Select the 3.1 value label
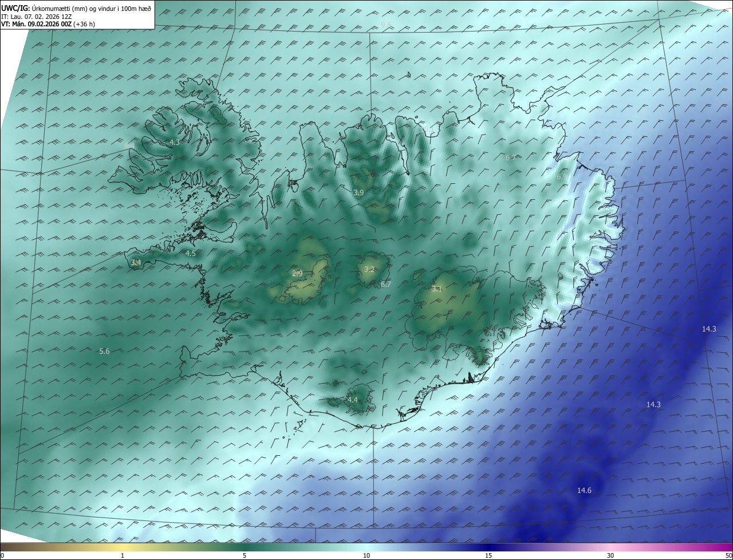733x560 pixels. (x=436, y=289)
